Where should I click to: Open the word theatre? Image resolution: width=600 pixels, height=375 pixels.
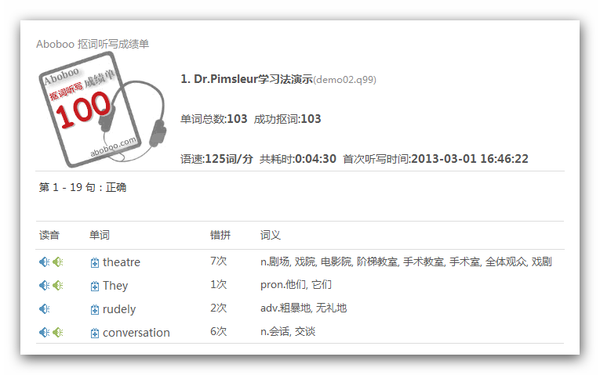click(x=121, y=262)
